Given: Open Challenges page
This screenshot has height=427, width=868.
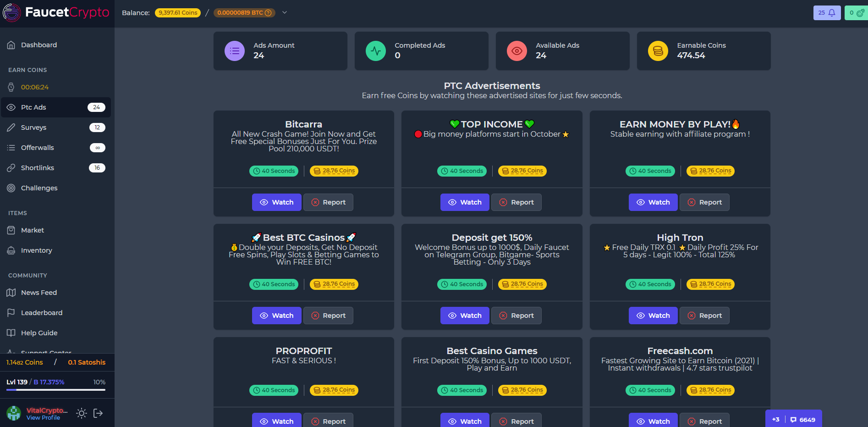Looking at the screenshot, I should [56, 188].
